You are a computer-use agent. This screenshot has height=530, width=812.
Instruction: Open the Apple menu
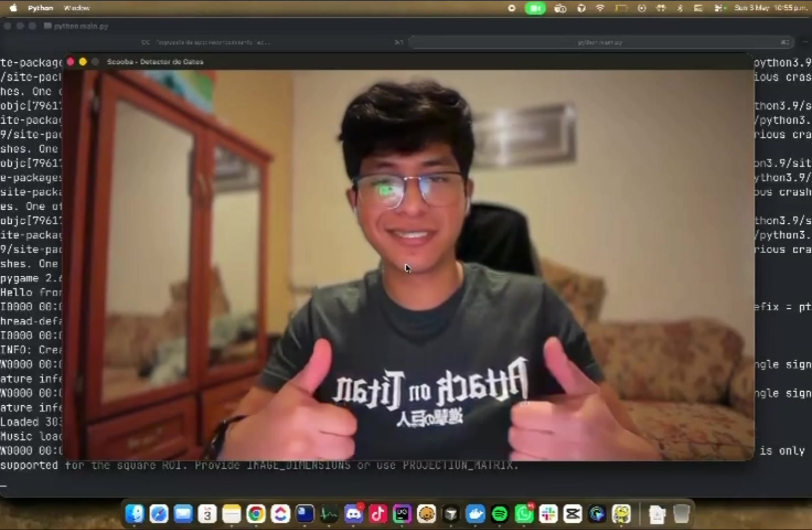click(13, 8)
